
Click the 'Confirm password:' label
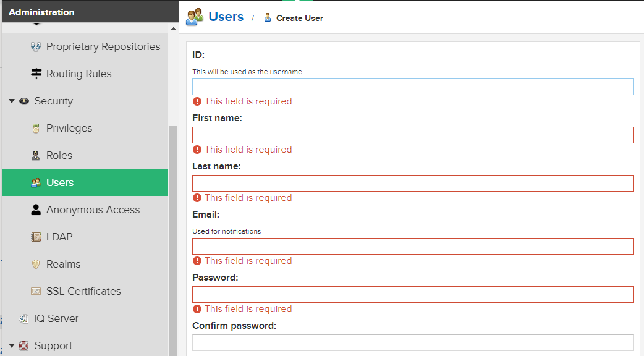234,326
